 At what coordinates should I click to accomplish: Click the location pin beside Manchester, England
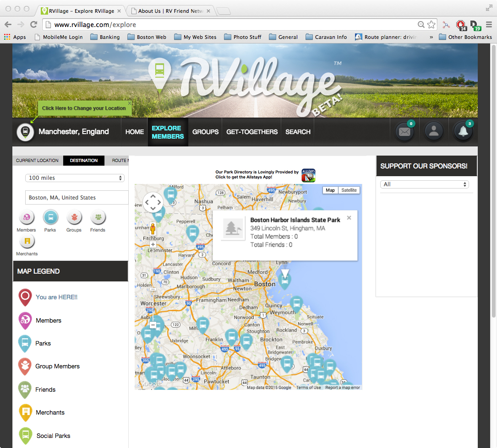tap(26, 132)
